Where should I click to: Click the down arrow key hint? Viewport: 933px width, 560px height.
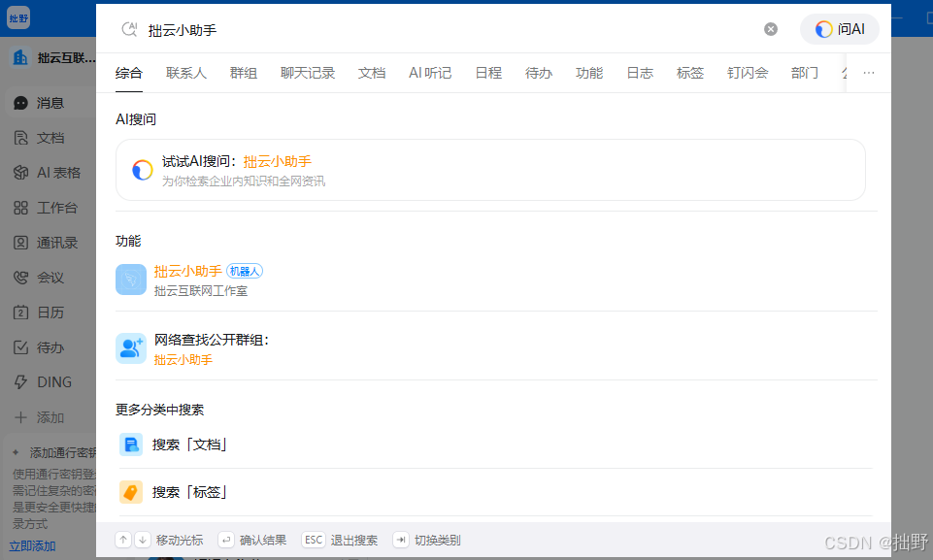143,540
